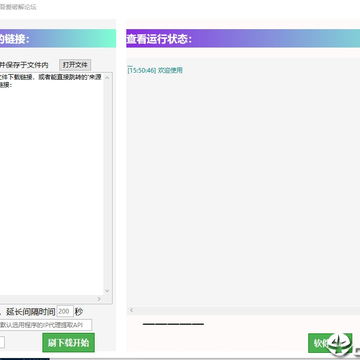The height and width of the screenshot is (360, 360).
Task: Click the IP代理提取API input field
Action: 46,325
